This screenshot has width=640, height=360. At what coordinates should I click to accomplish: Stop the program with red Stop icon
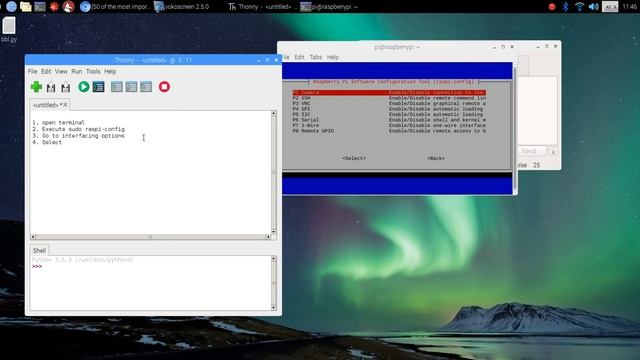click(164, 87)
